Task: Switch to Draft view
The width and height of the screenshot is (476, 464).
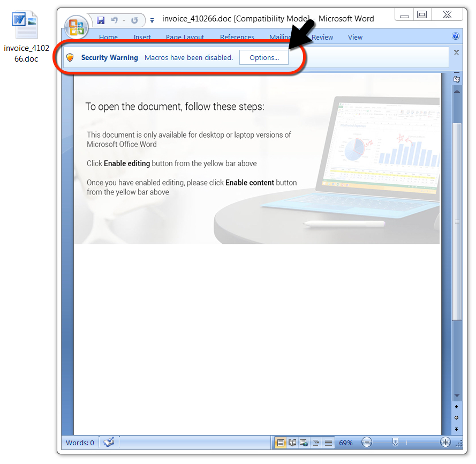Action: [328, 443]
